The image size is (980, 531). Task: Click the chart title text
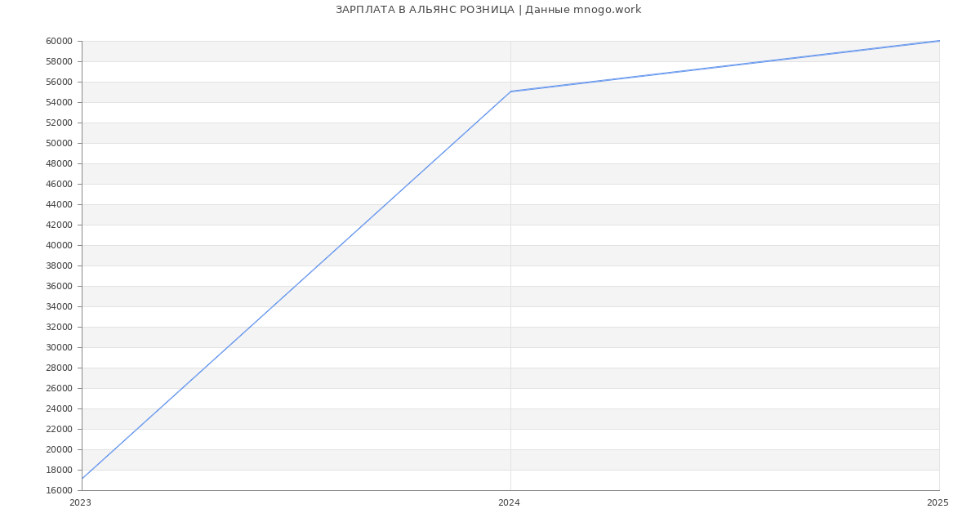tap(488, 10)
